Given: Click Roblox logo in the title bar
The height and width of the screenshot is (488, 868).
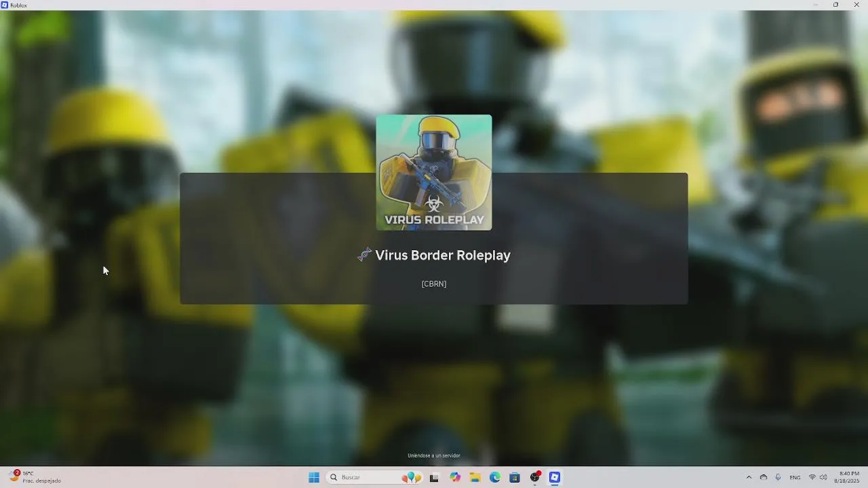Looking at the screenshot, I should coord(5,5).
